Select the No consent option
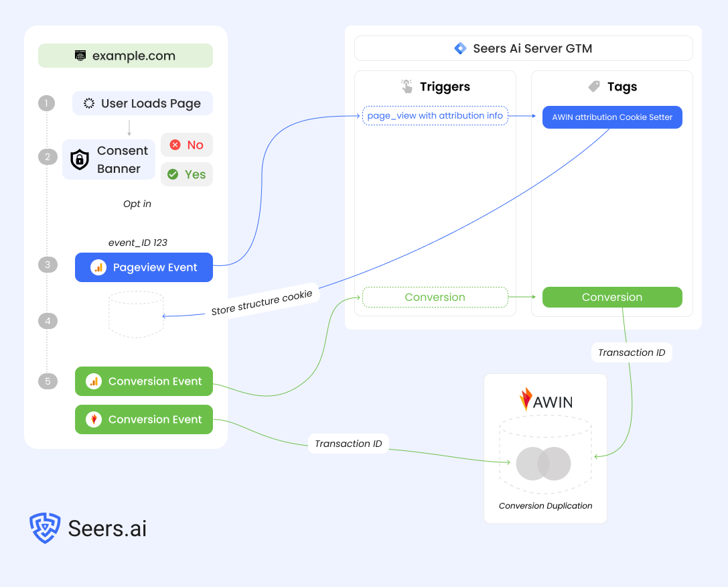The height and width of the screenshot is (587, 728). [x=187, y=145]
